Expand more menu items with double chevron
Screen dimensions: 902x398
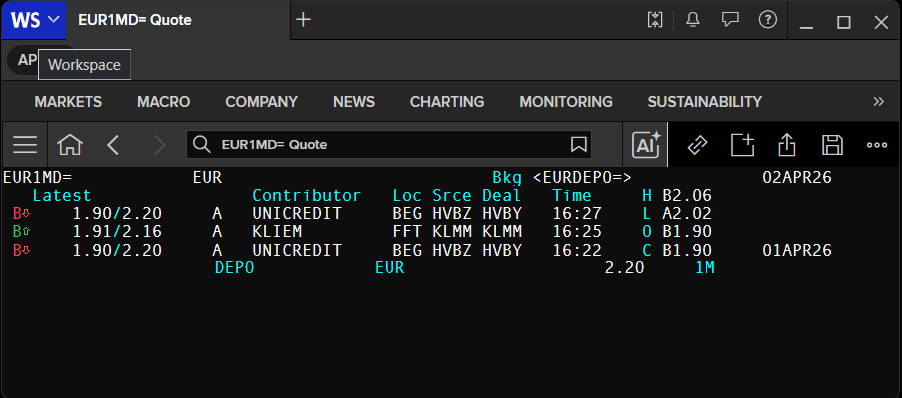click(878, 102)
